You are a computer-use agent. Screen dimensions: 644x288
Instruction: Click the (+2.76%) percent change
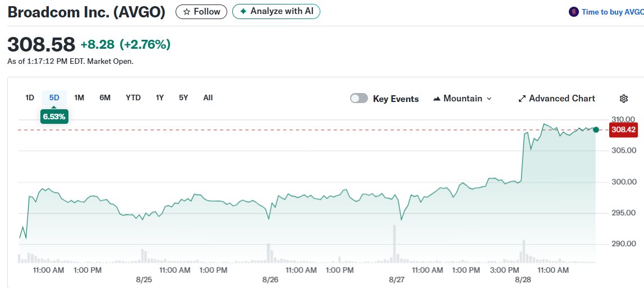pyautogui.click(x=145, y=44)
